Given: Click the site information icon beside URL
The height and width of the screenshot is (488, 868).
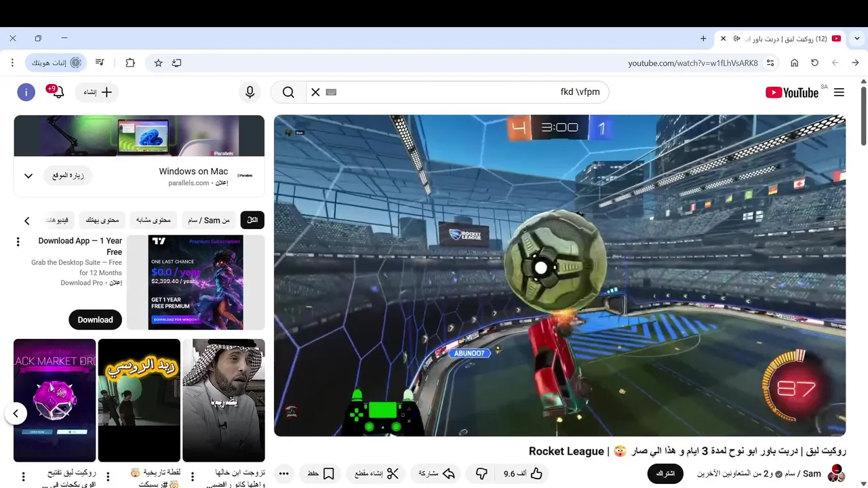Looking at the screenshot, I should point(770,63).
